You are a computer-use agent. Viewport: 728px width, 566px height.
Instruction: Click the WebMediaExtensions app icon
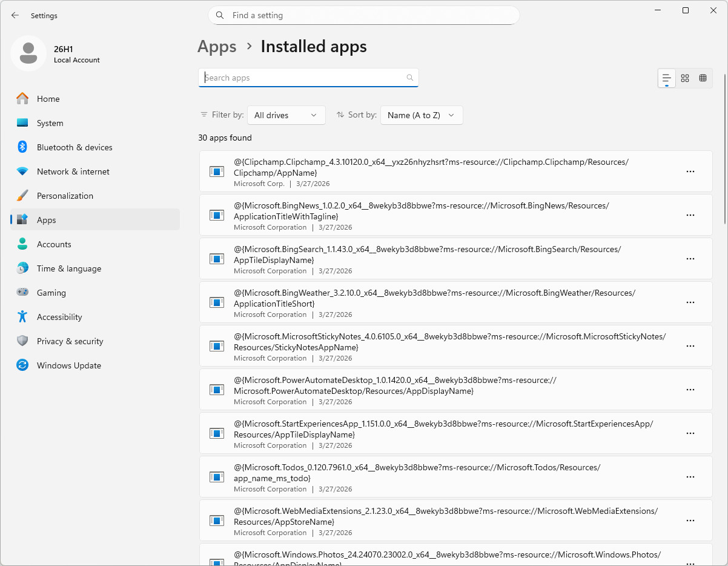217,521
